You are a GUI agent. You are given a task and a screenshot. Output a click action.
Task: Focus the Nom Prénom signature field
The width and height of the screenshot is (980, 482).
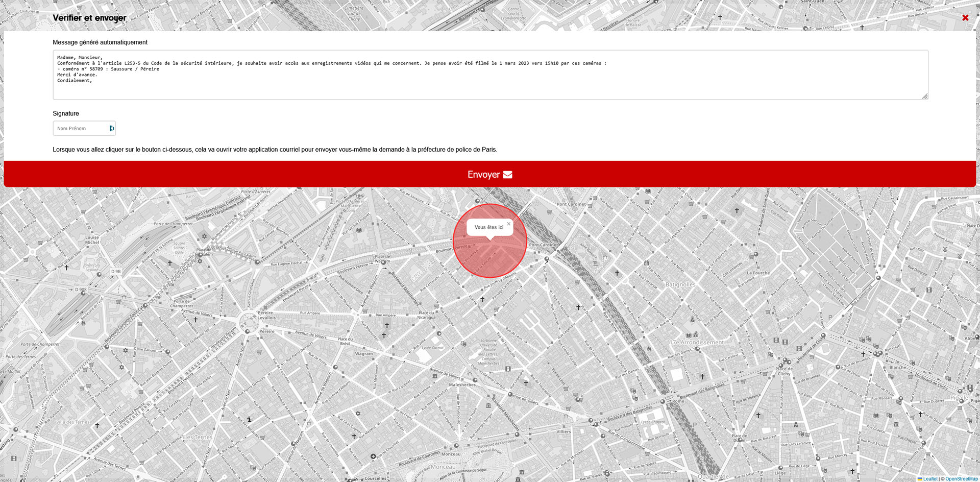(84, 128)
